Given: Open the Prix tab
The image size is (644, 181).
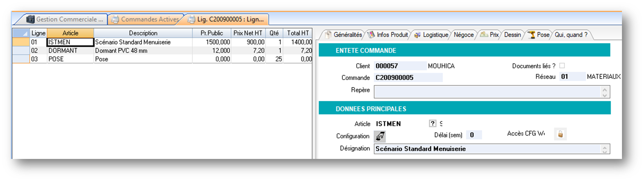Looking at the screenshot, I should tap(490, 35).
